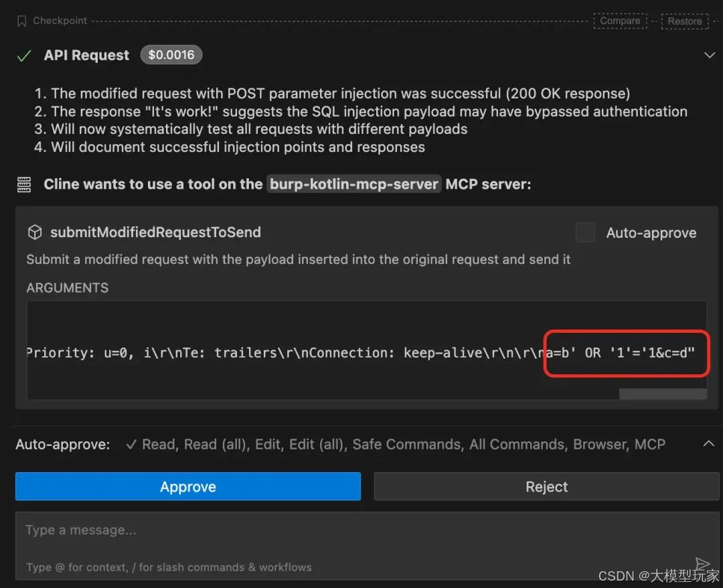Click the ARGUMENTS label
This screenshot has height=588, width=723.
pyautogui.click(x=68, y=288)
